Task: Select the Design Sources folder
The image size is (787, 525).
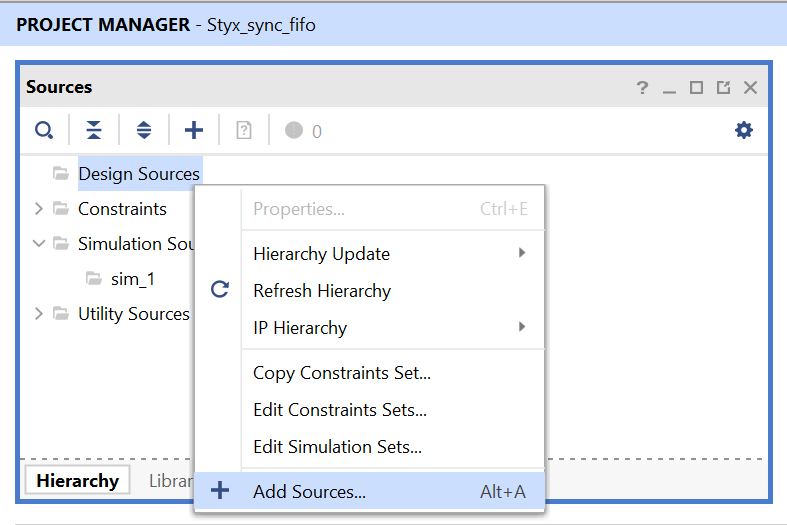Action: pyautogui.click(x=139, y=174)
